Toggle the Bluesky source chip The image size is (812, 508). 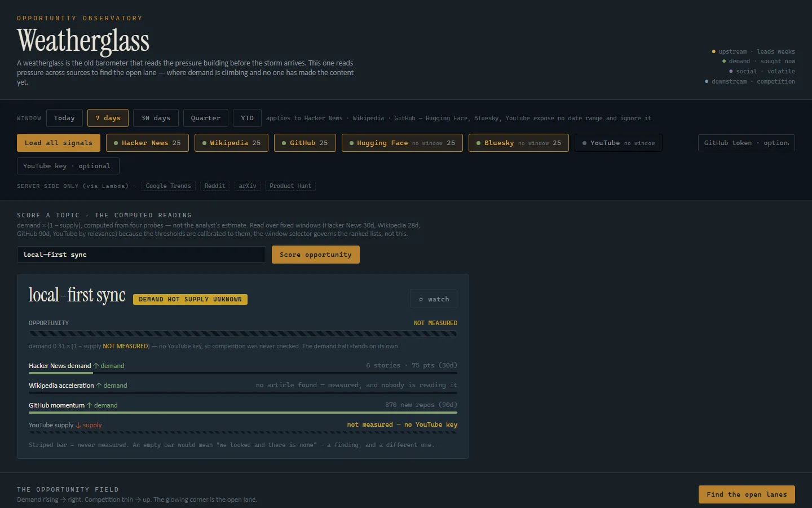coord(519,143)
